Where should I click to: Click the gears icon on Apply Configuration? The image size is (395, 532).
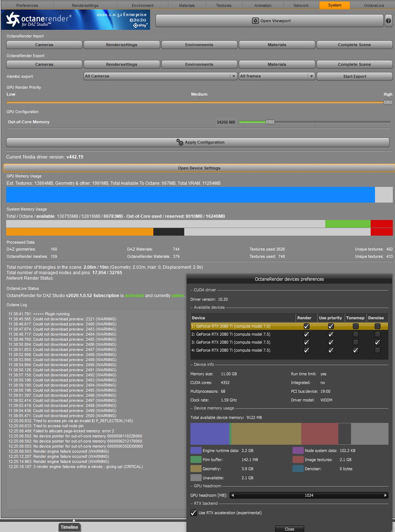click(180, 142)
